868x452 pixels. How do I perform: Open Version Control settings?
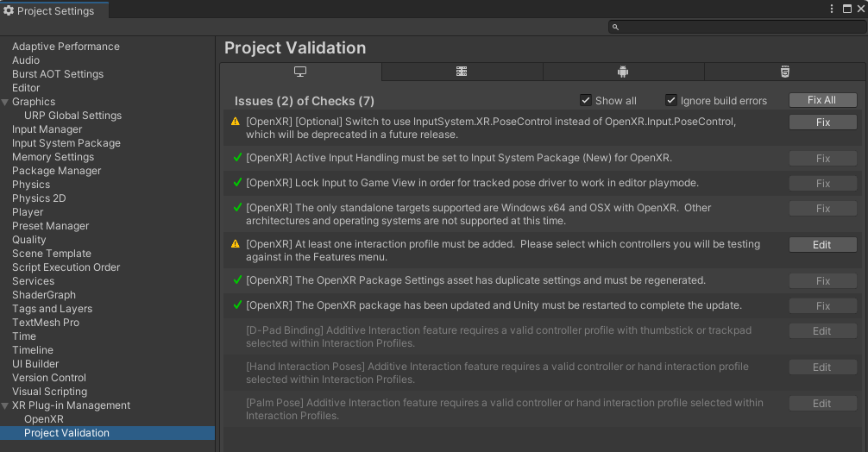(x=49, y=378)
